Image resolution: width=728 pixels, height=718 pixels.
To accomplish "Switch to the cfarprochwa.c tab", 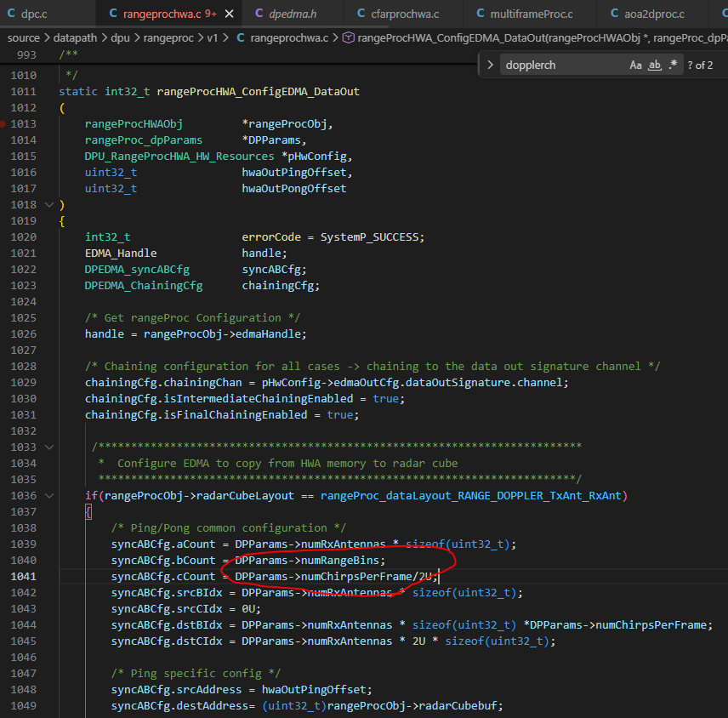I will pyautogui.click(x=404, y=14).
